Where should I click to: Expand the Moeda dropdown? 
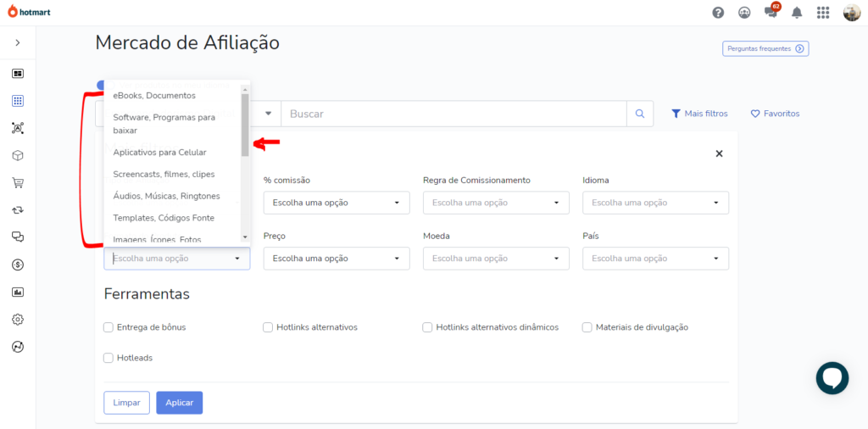496,259
